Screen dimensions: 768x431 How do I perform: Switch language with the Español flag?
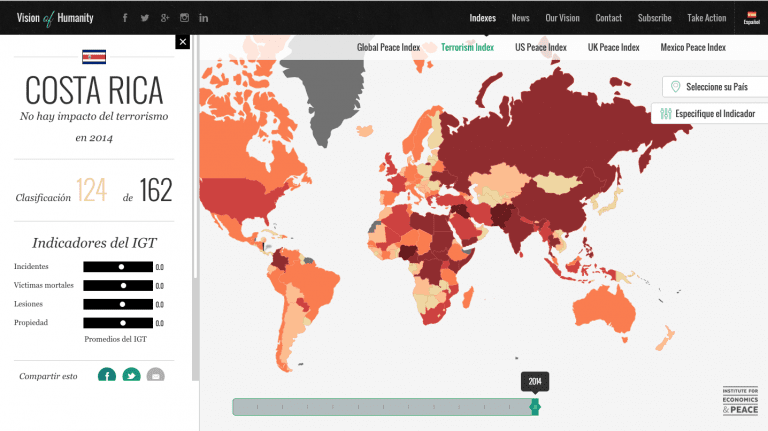(x=751, y=17)
